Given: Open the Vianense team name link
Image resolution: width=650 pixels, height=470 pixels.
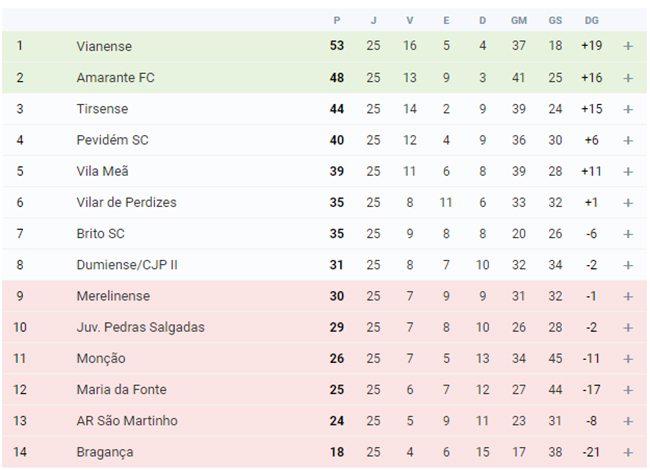Looking at the screenshot, I should [104, 46].
